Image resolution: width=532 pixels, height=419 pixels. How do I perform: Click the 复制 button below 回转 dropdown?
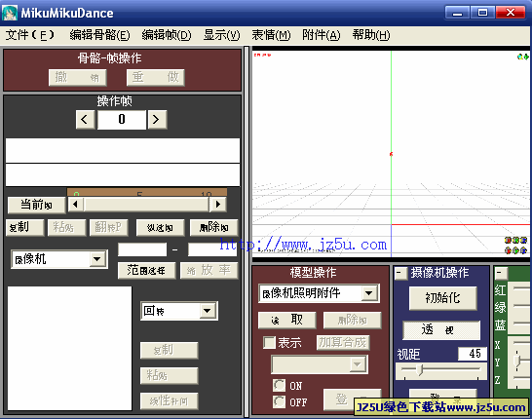pos(169,351)
